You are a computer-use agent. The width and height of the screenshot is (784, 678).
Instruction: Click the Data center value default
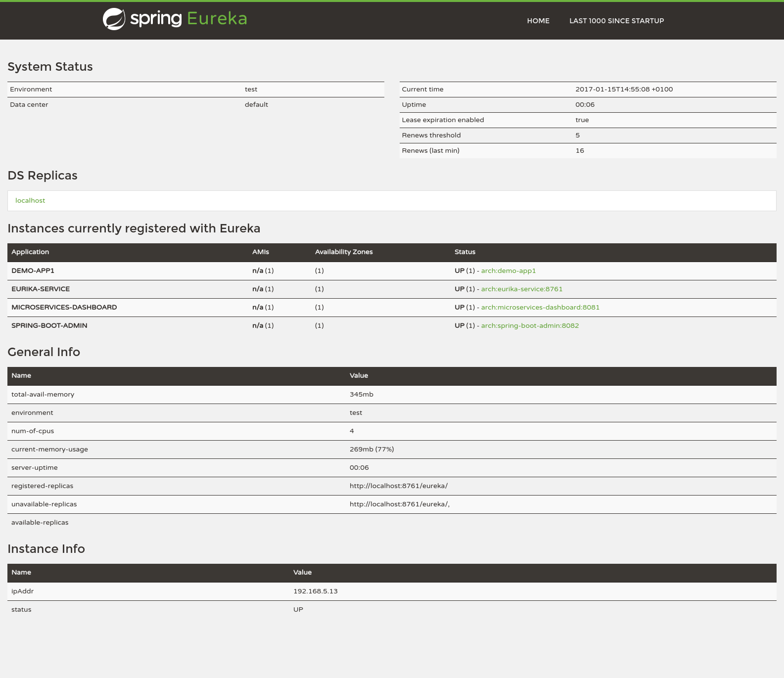(256, 104)
